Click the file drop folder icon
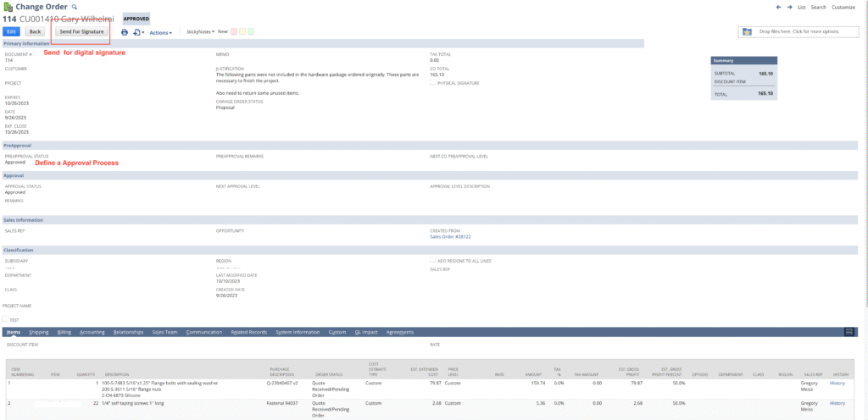The height and width of the screenshot is (420, 868). (x=747, y=31)
